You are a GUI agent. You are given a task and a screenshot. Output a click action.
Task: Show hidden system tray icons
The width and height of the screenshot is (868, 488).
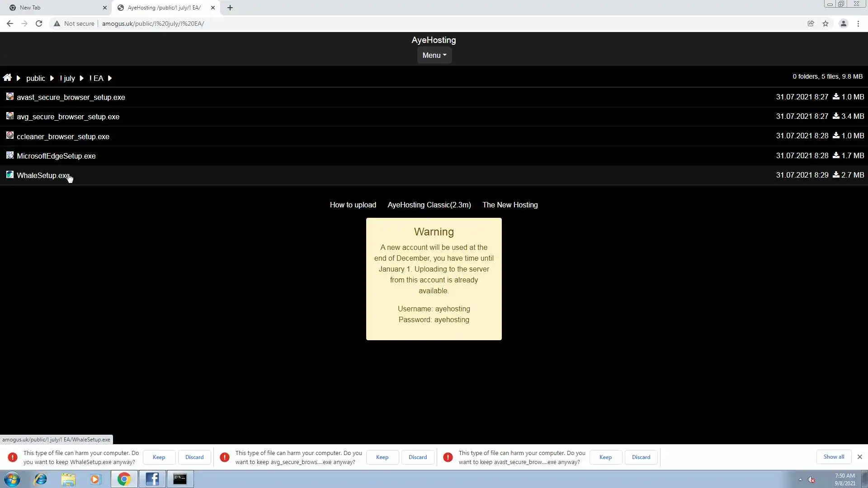point(800,479)
